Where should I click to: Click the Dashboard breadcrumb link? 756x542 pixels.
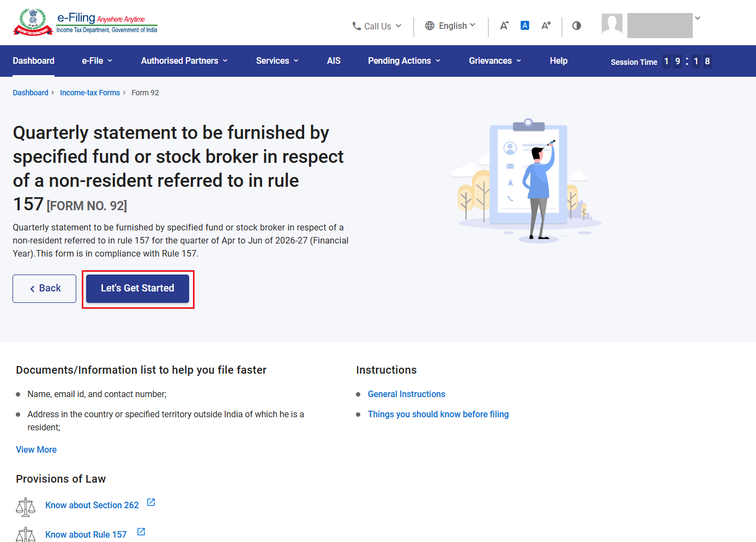(31, 93)
